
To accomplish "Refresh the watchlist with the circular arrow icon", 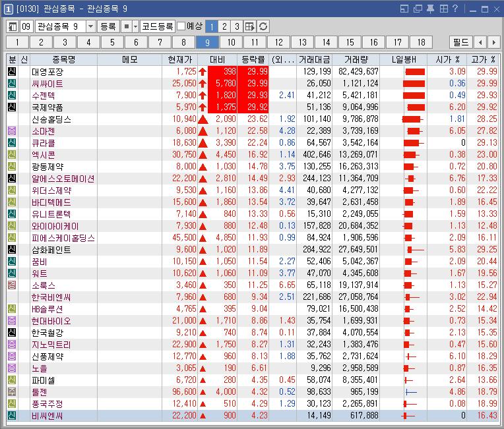I will pos(263,26).
